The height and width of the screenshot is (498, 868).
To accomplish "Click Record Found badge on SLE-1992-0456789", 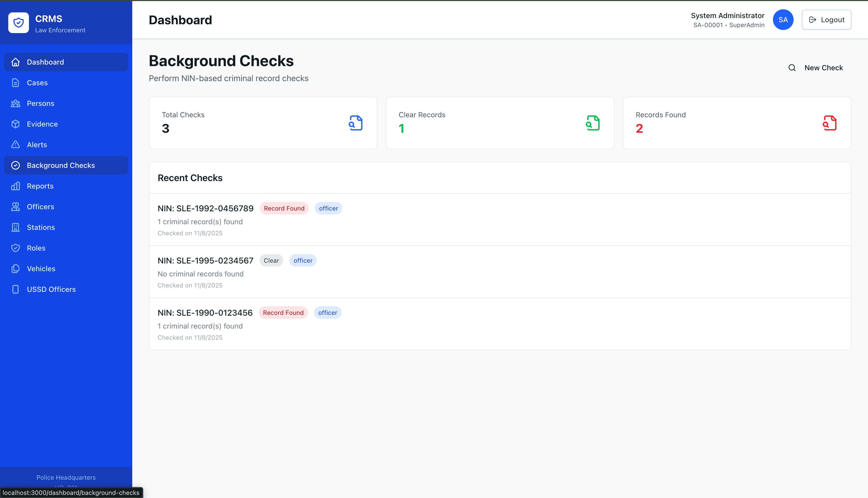I will 284,208.
